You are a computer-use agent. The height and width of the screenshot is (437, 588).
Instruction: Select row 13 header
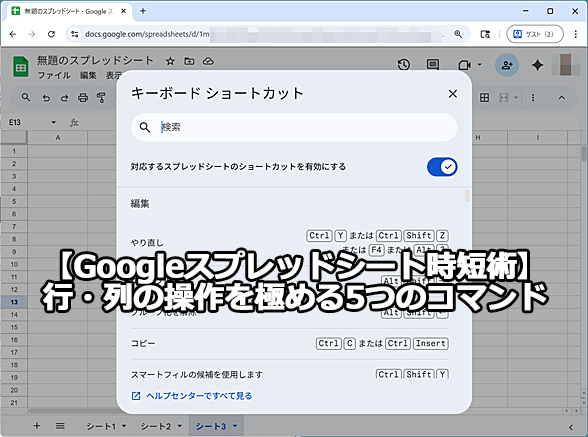14,302
